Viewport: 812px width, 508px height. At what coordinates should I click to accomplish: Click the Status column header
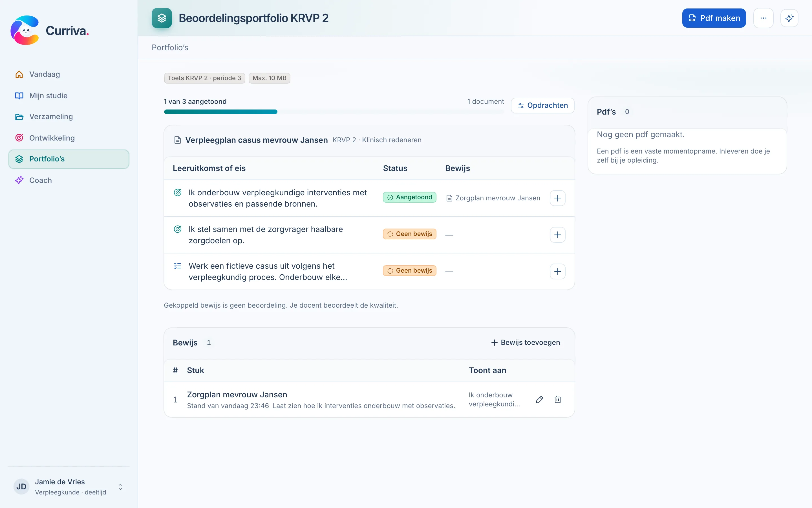(395, 168)
